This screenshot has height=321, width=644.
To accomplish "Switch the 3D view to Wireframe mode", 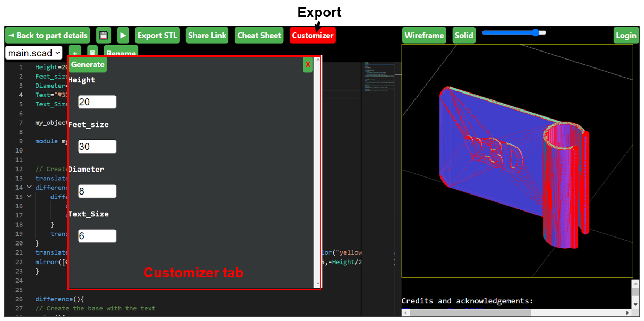I will point(424,35).
